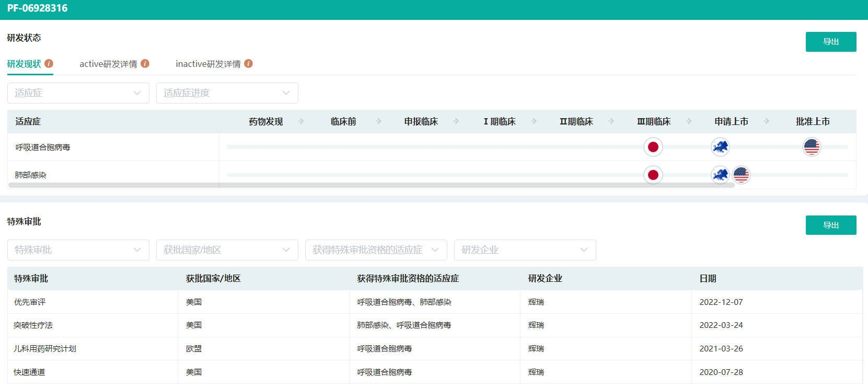Viewport: 868px width, 387px height.
Task: Click US flag in 呼吸道合胞病毒 row
Action: [812, 147]
